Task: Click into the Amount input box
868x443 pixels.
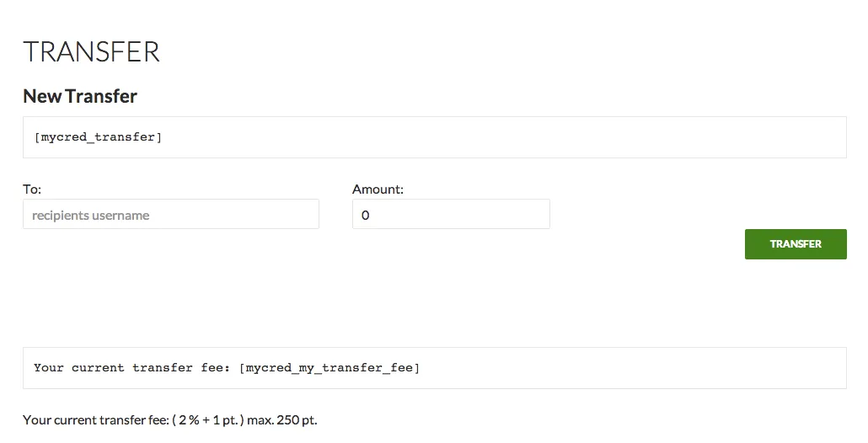Action: [x=450, y=215]
